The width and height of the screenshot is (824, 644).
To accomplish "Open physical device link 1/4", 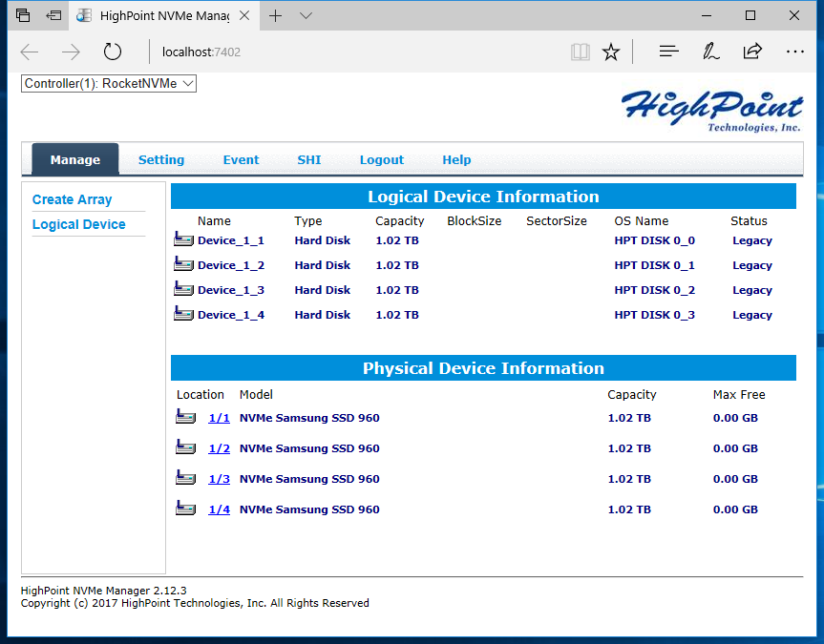I will click(220, 509).
